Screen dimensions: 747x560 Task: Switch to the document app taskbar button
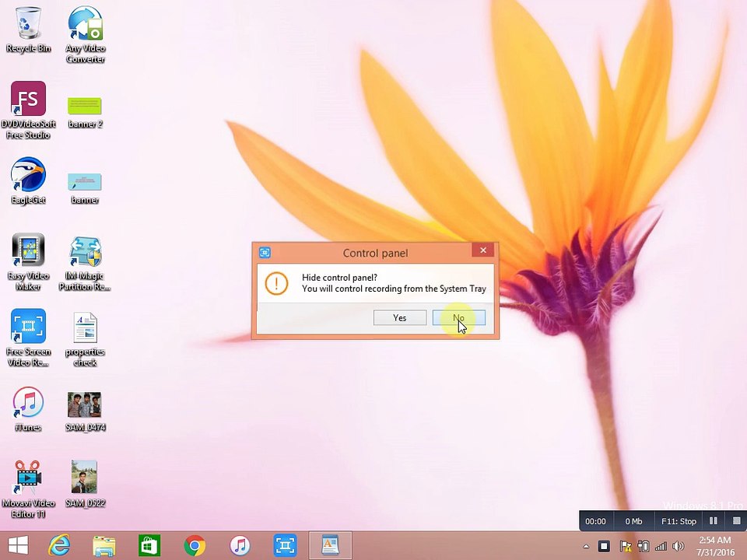330,545
